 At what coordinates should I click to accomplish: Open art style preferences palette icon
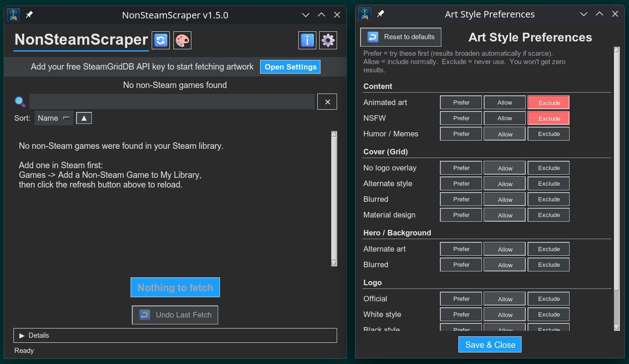[x=182, y=40]
